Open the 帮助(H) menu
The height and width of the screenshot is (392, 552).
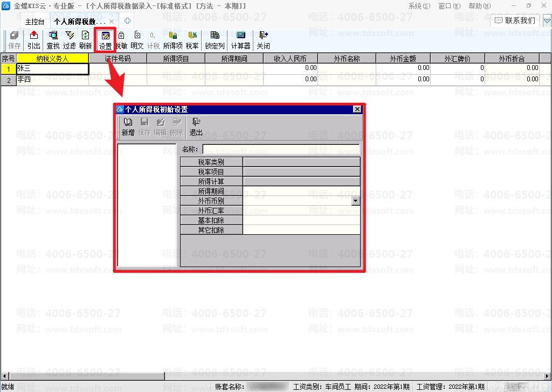(479, 6)
